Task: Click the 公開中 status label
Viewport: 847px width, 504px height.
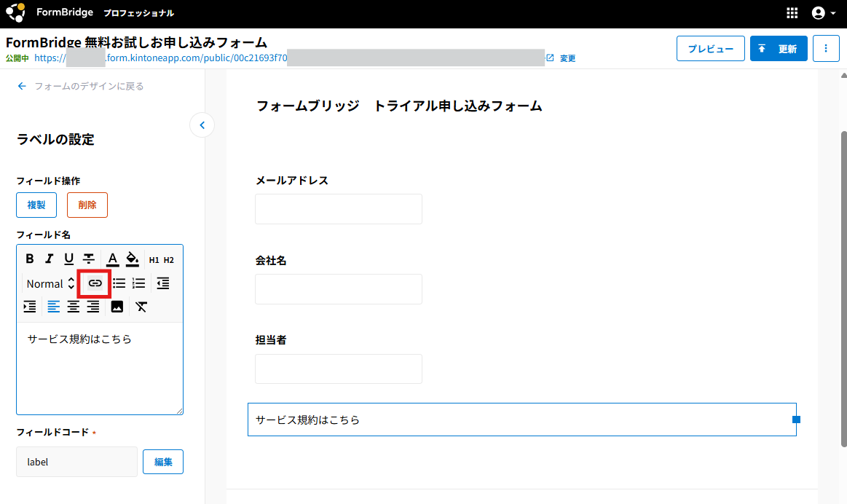Action: click(17, 58)
